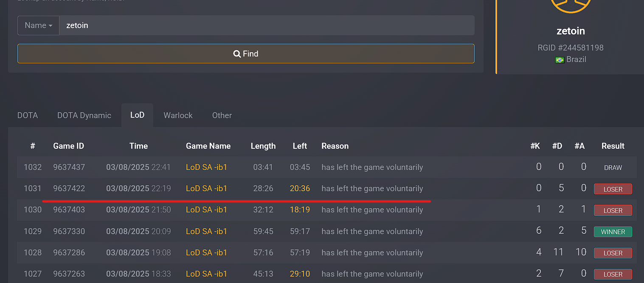
Task: Click the Game ID column header
Action: 69,146
